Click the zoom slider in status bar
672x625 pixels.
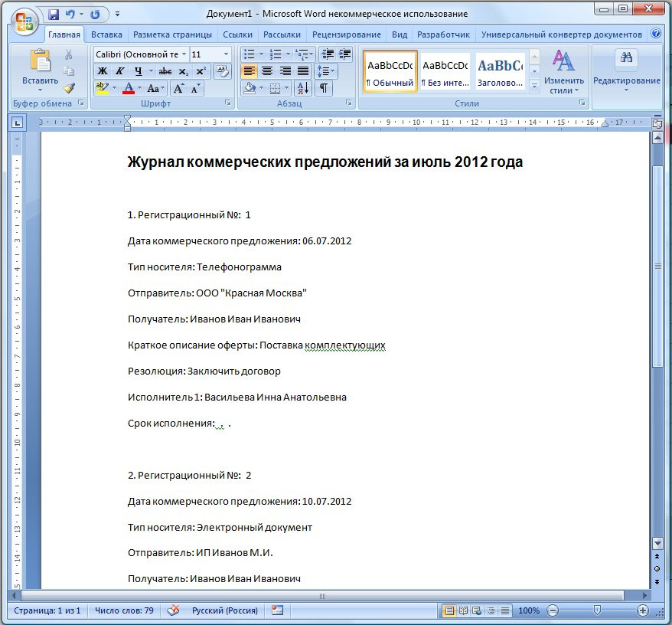[x=597, y=610]
